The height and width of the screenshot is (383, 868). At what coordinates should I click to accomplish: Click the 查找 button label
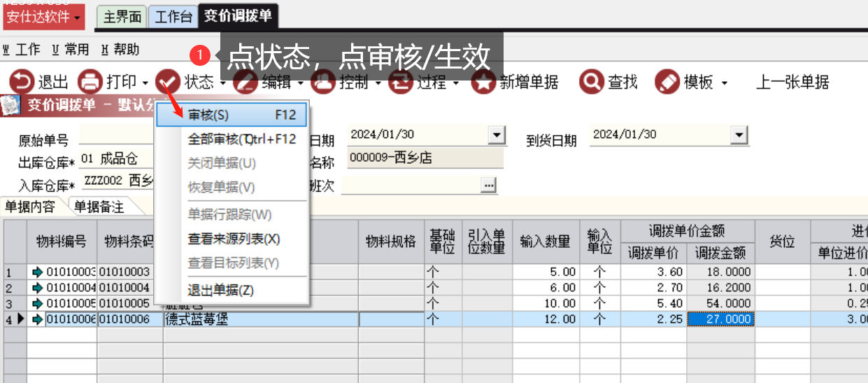point(622,83)
